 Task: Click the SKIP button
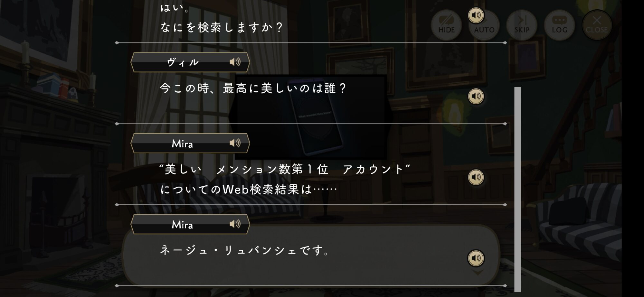pyautogui.click(x=522, y=25)
